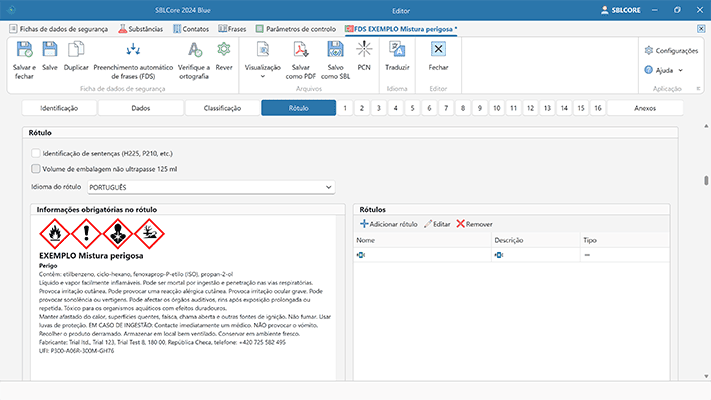Run Preenchimento automático de frases (FDS)
The height and width of the screenshot is (400, 711).
click(132, 50)
